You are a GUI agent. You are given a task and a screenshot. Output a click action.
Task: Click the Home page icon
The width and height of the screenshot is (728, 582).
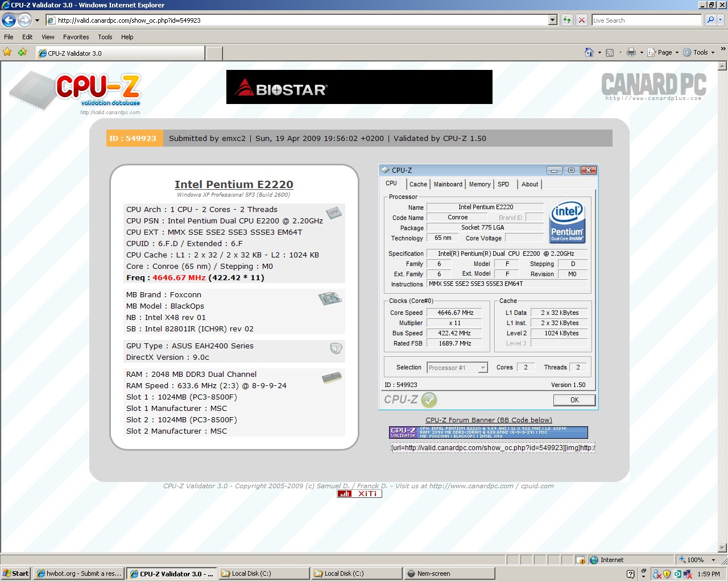click(x=589, y=52)
